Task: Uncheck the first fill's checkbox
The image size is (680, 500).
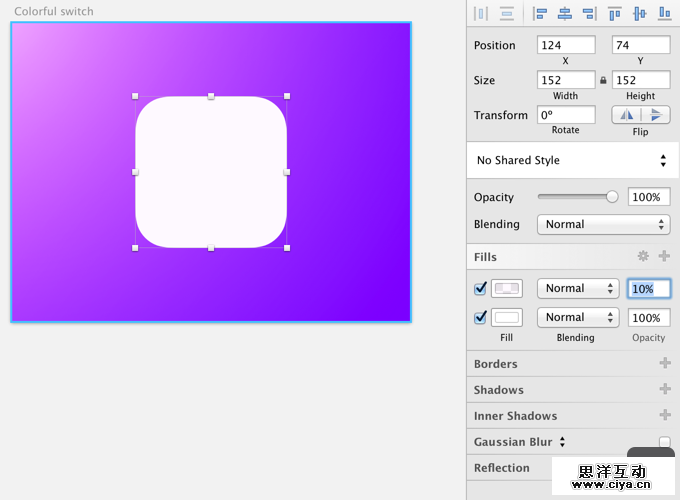Action: point(480,288)
